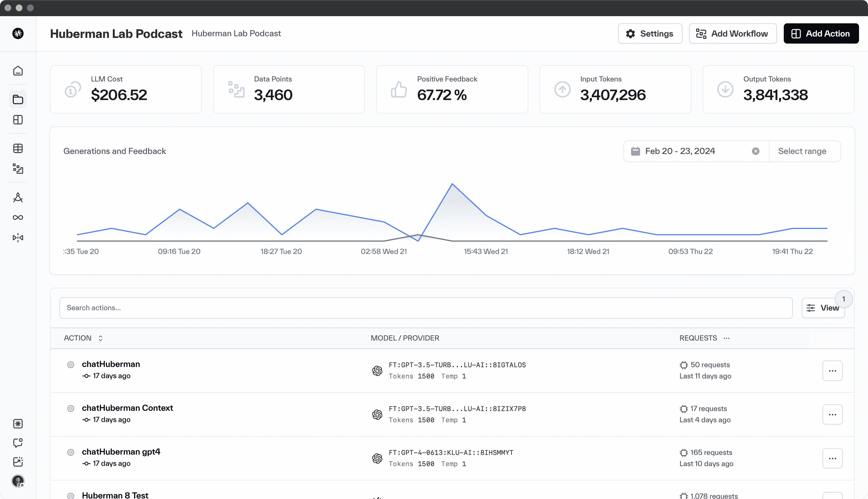The image size is (868, 499).
Task: Click the folder icon in sidebar
Action: coord(18,100)
